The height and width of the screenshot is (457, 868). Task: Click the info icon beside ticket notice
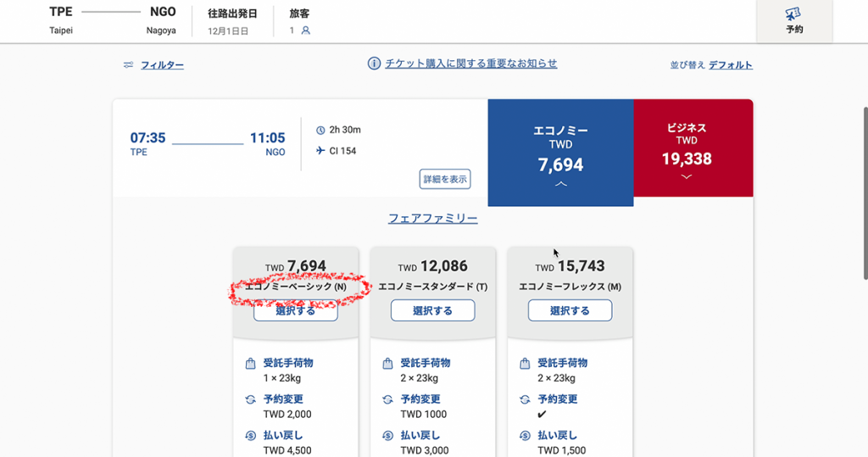pos(374,64)
